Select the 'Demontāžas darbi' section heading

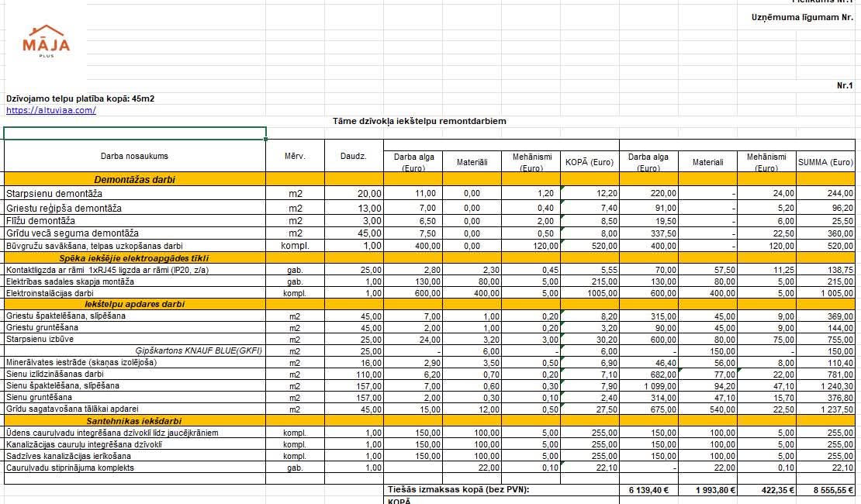coord(134,180)
